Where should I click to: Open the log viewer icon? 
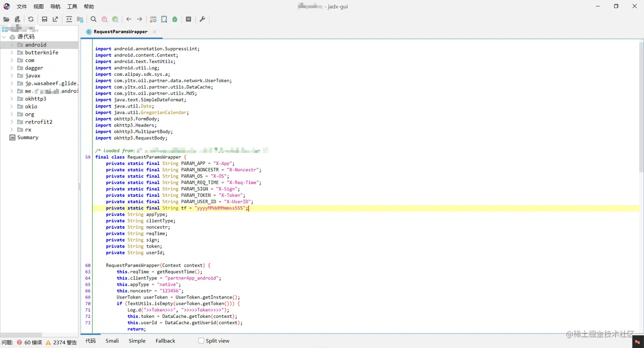188,19
